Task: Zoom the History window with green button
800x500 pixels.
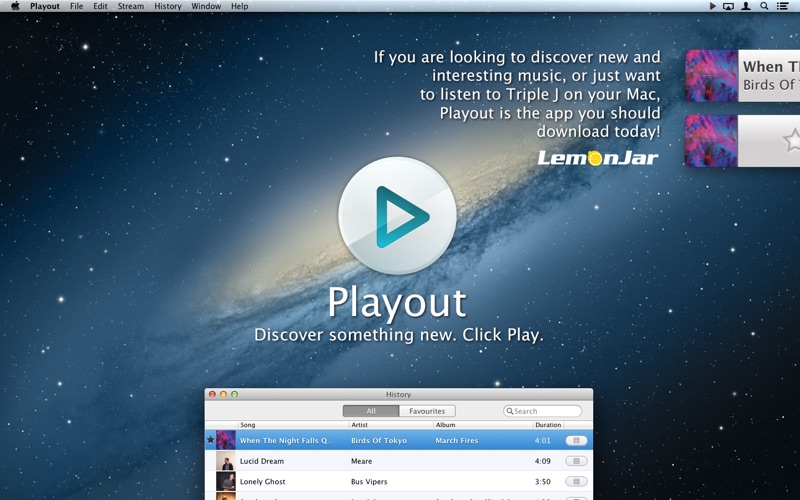Action: (235, 394)
